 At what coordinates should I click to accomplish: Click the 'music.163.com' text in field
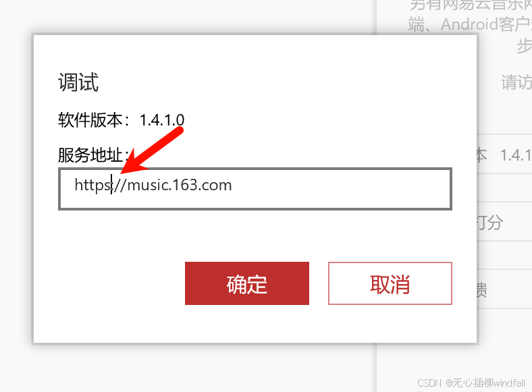tap(180, 185)
